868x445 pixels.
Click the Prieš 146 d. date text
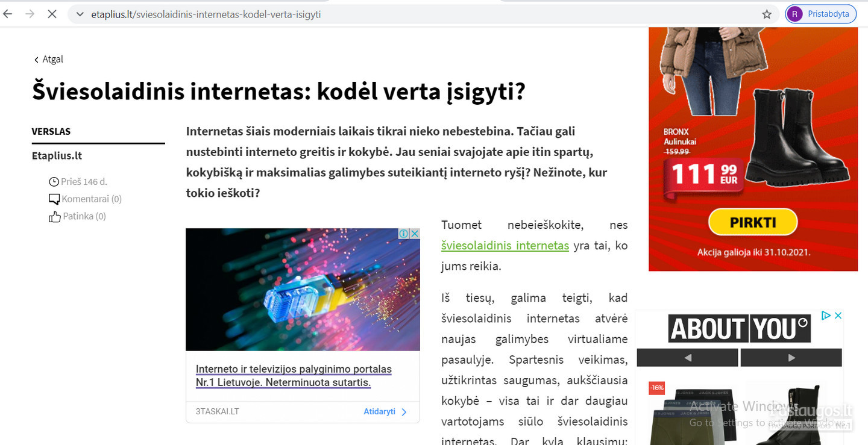pos(84,181)
